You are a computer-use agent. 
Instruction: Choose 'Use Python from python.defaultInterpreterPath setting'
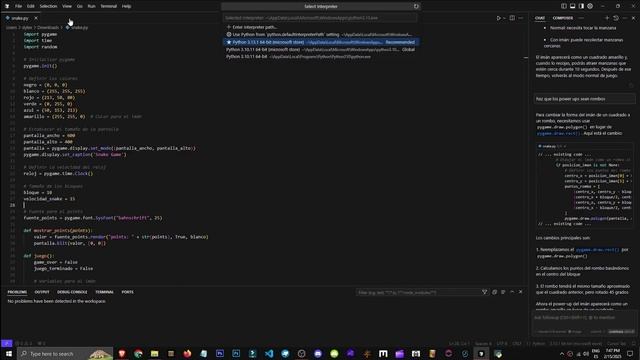[x=320, y=35]
